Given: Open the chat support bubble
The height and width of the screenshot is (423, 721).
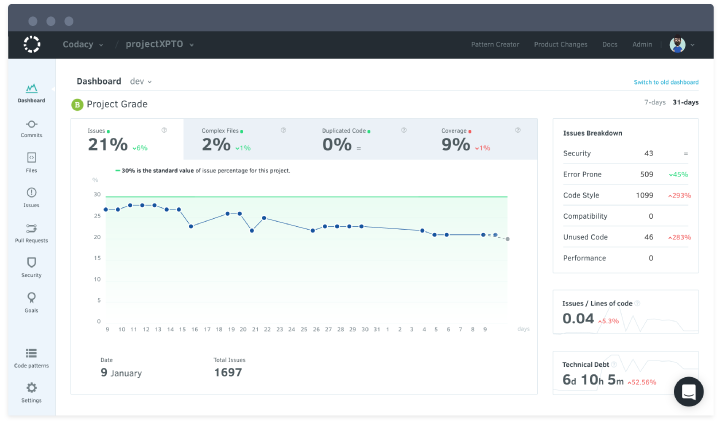Looking at the screenshot, I should [689, 391].
